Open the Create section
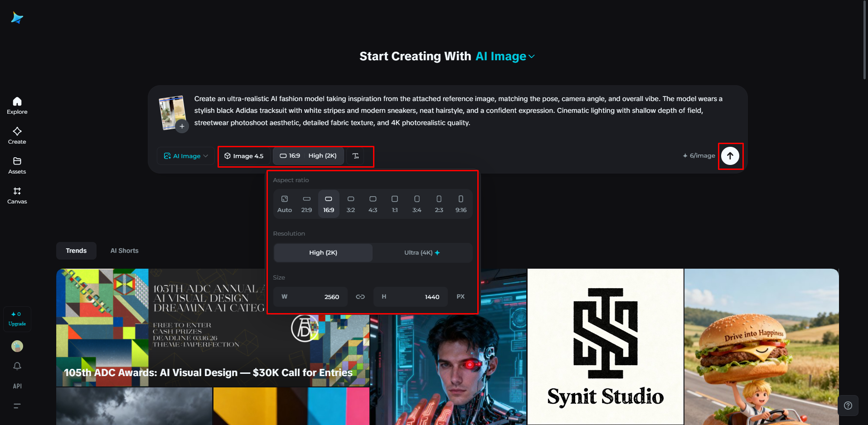868x425 pixels. click(x=17, y=135)
